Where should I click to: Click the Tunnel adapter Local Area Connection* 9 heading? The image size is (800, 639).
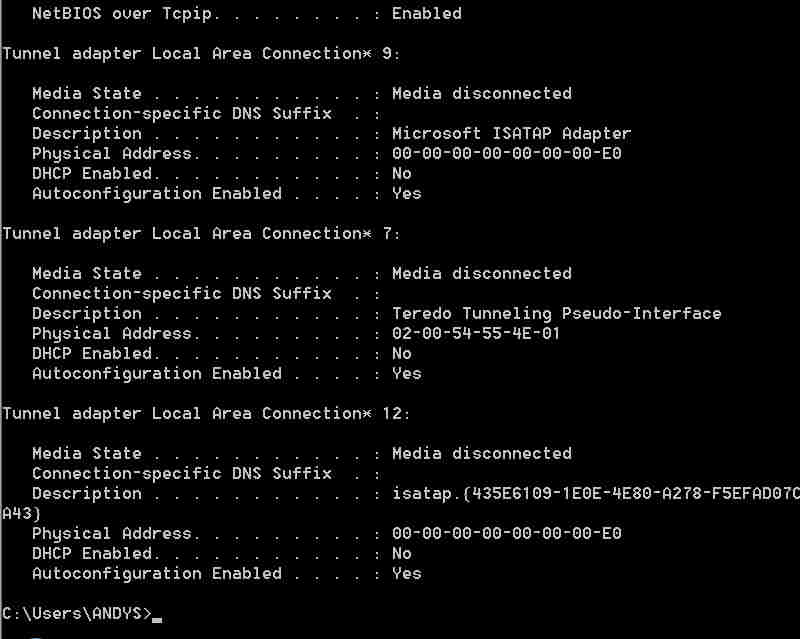[x=201, y=54]
